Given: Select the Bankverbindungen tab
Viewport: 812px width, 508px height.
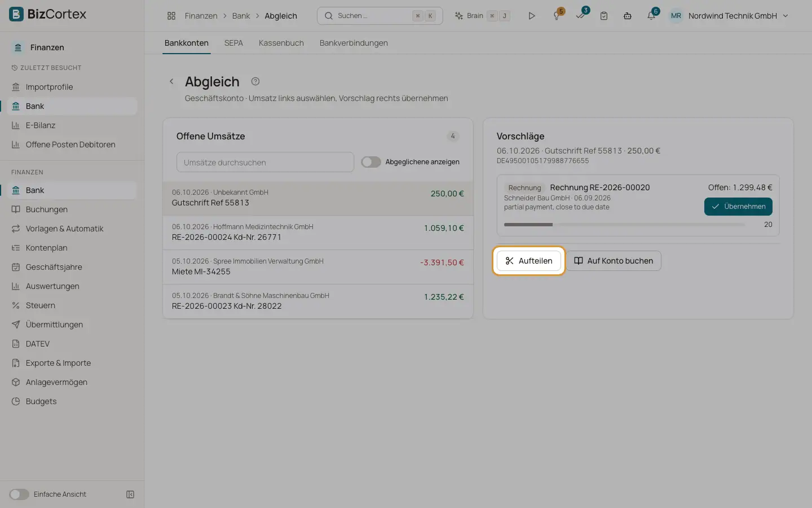Looking at the screenshot, I should pyautogui.click(x=354, y=43).
